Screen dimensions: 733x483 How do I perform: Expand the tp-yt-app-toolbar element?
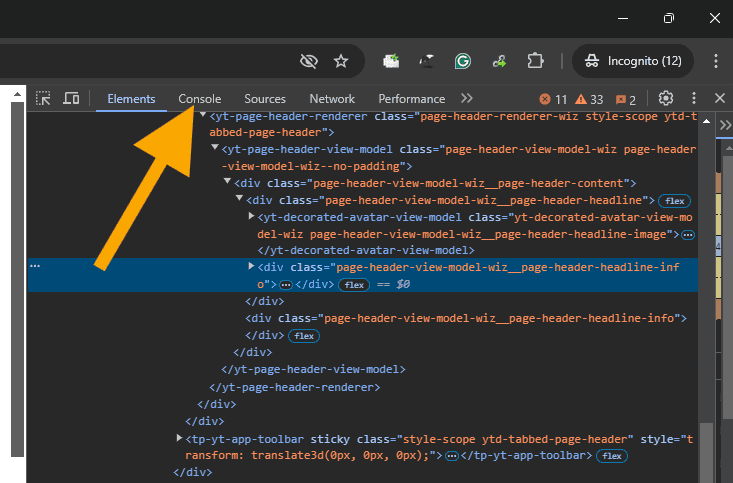click(x=179, y=438)
